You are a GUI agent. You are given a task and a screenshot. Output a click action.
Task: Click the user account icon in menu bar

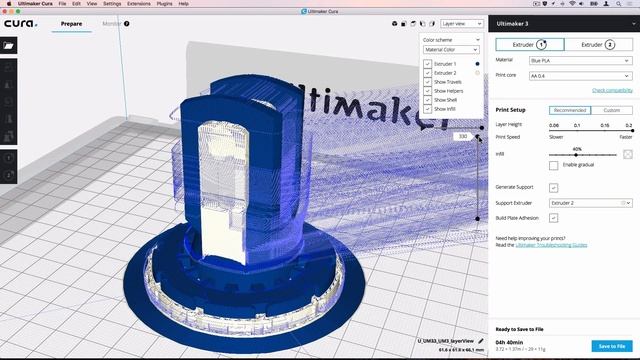(x=607, y=4)
